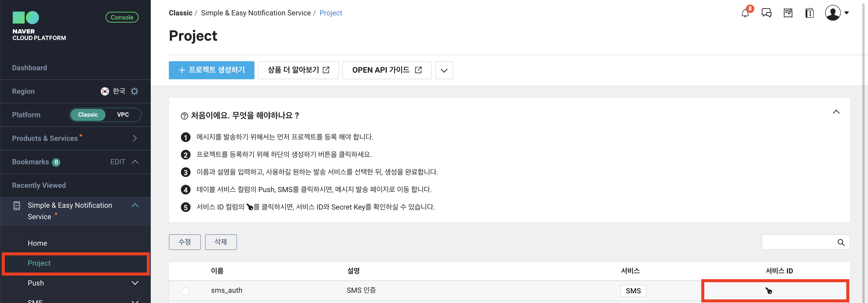Viewport: 868px width, 303px height.
Task: Open the OPEN API 가이드 link
Action: pos(387,70)
